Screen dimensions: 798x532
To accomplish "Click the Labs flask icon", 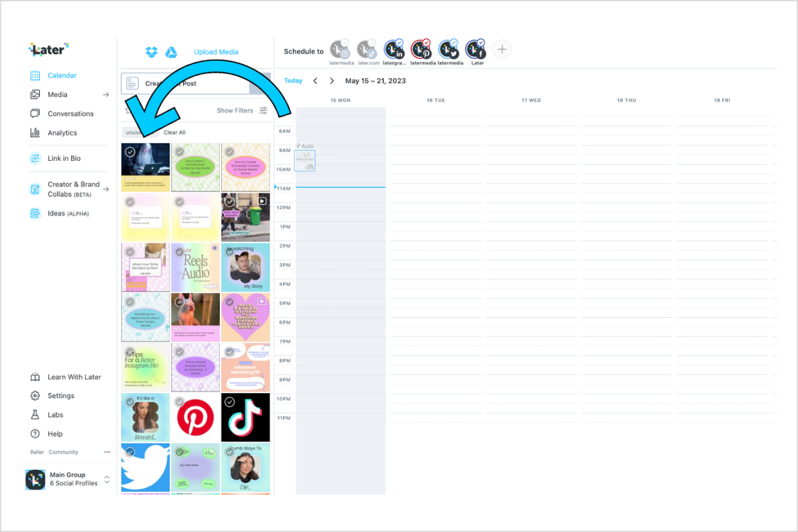I will (x=35, y=414).
